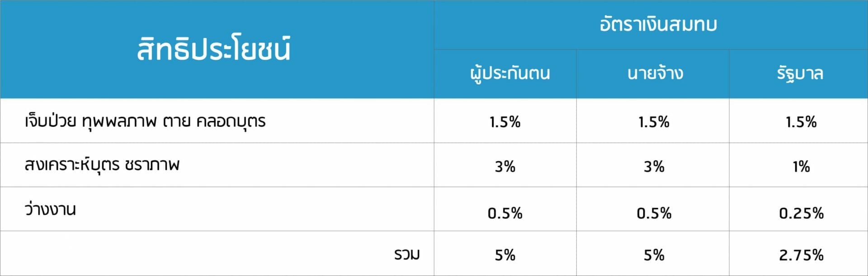Select the ผู้ประกันตน column header
Screen dimensions: 868x276
point(510,73)
